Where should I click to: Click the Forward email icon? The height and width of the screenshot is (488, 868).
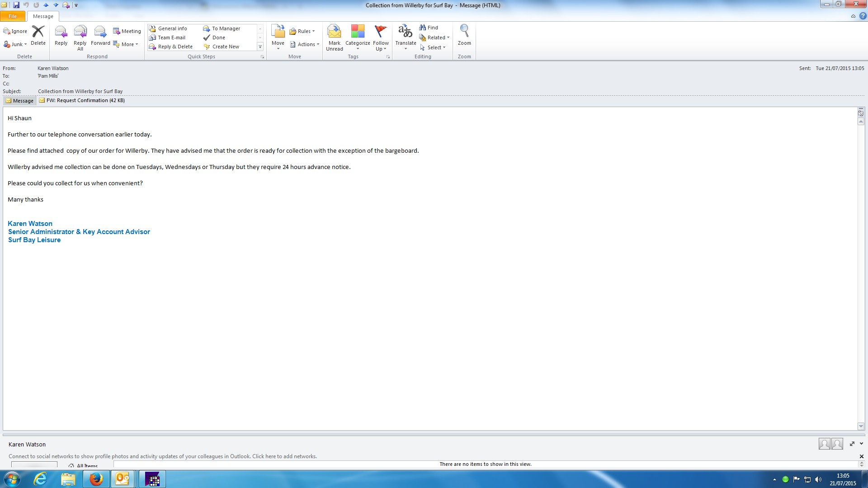point(100,33)
